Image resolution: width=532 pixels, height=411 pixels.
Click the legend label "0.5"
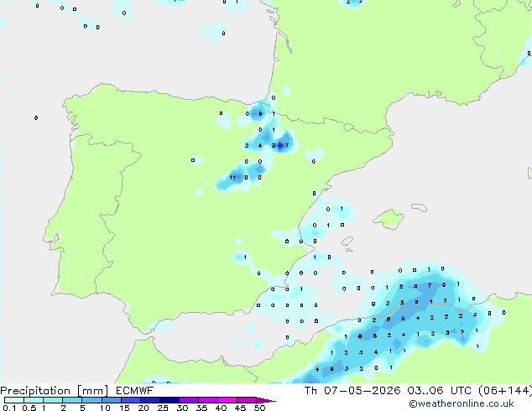[x=29, y=408]
